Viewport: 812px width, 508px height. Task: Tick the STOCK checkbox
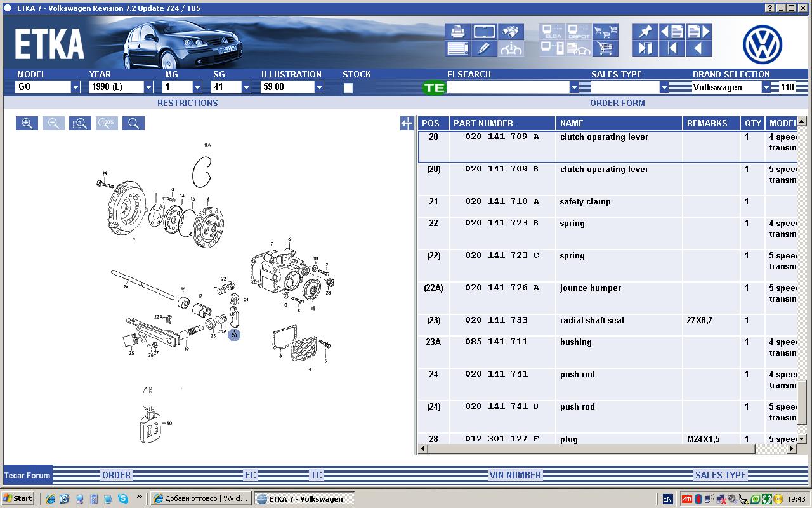[348, 88]
